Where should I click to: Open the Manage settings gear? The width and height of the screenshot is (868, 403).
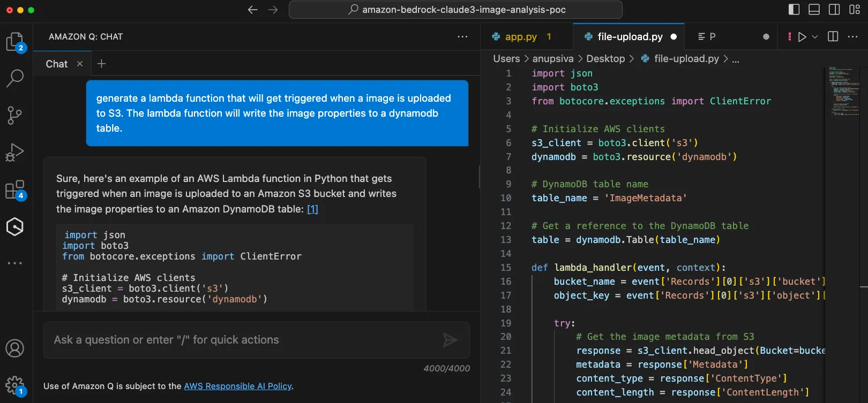click(x=14, y=385)
